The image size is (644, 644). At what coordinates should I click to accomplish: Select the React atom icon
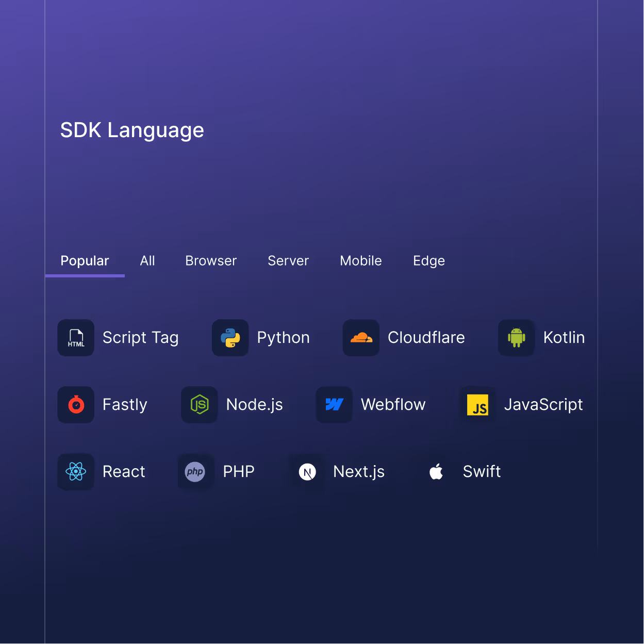[76, 471]
